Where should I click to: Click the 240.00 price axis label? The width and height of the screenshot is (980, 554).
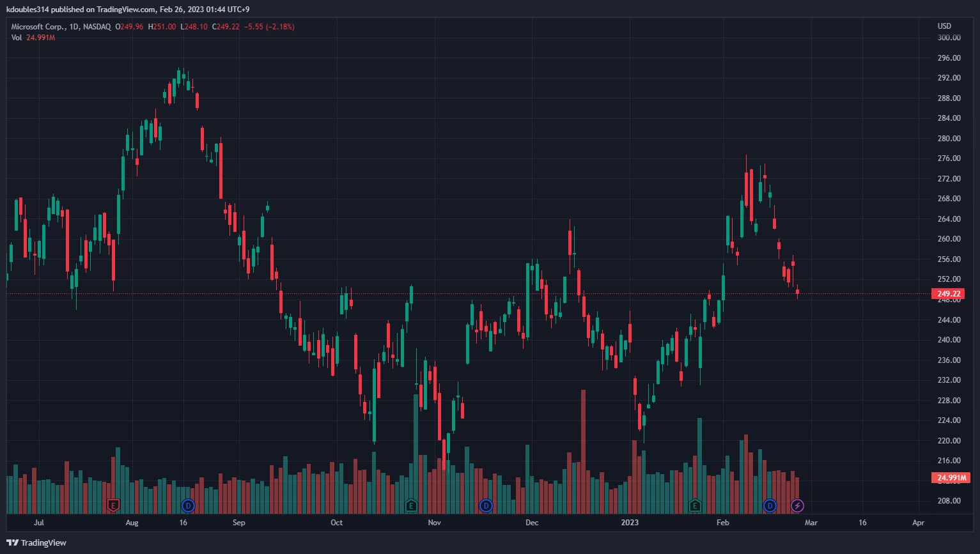(949, 340)
